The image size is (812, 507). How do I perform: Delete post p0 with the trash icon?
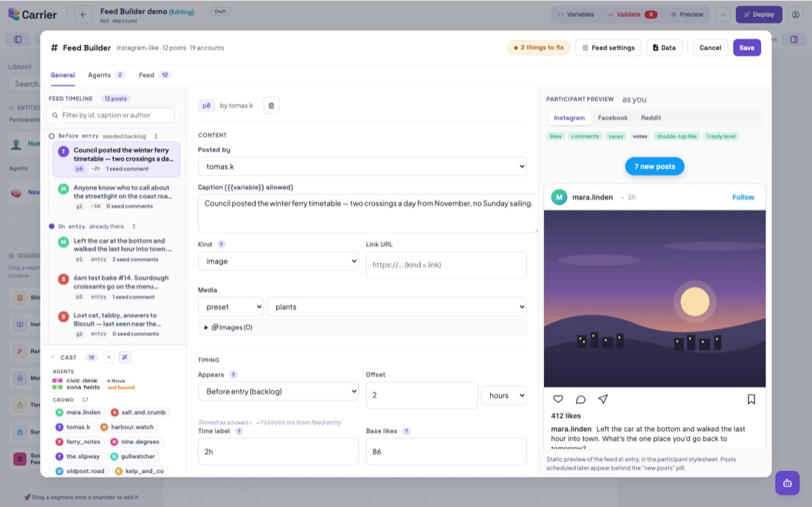pos(272,106)
